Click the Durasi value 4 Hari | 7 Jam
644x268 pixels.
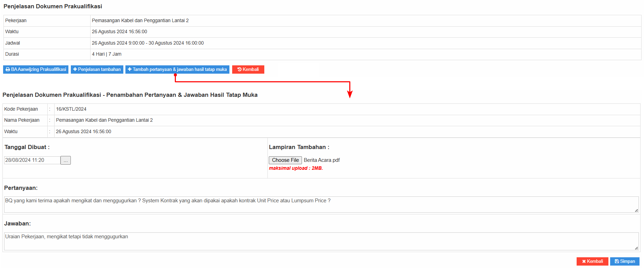coord(107,54)
